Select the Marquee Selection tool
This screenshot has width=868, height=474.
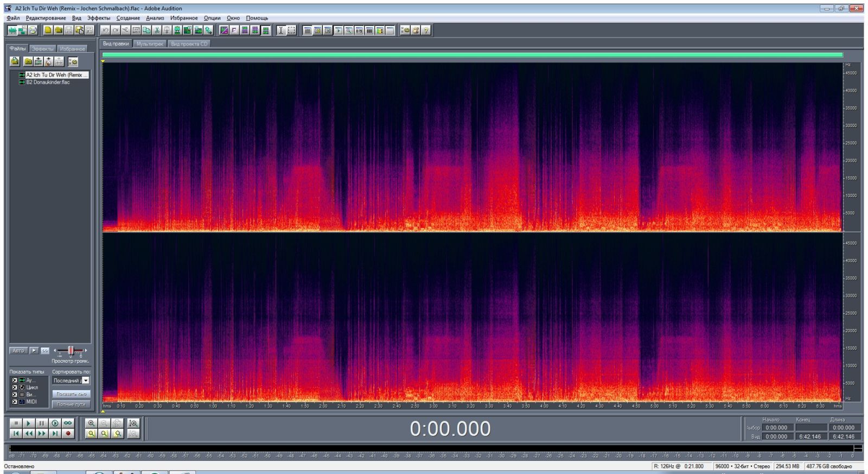tap(291, 30)
